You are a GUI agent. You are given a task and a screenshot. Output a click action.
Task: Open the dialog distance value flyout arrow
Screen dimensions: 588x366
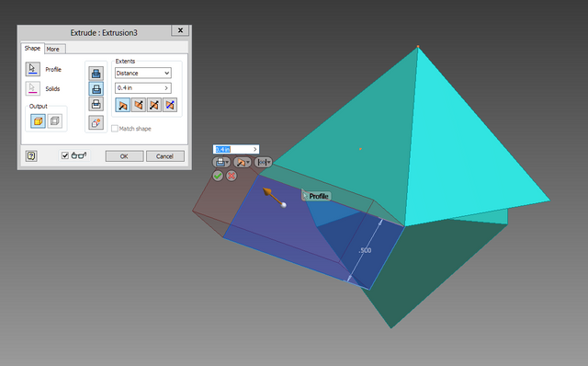[166, 88]
